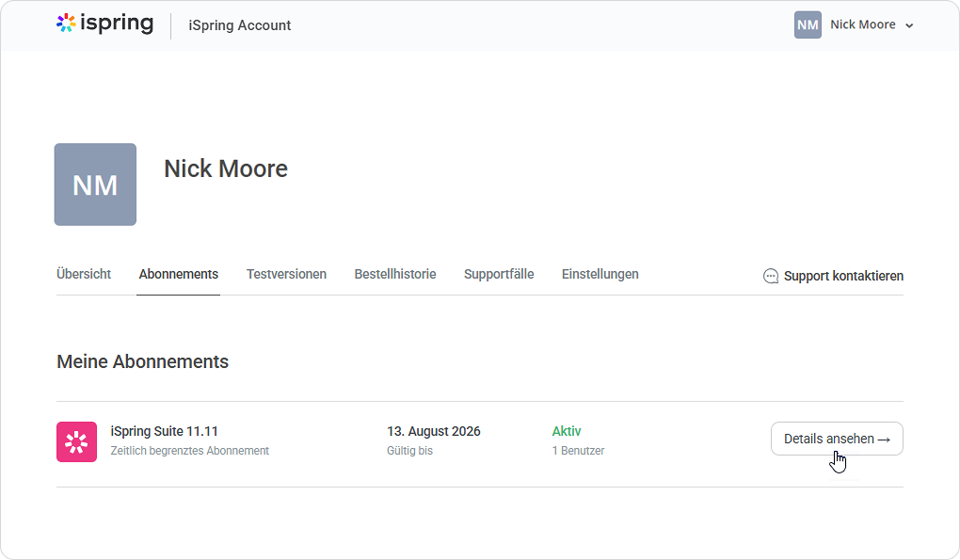Viewport: 960px width, 560px height.
Task: Click the Gültig bis label
Action: [409, 451]
